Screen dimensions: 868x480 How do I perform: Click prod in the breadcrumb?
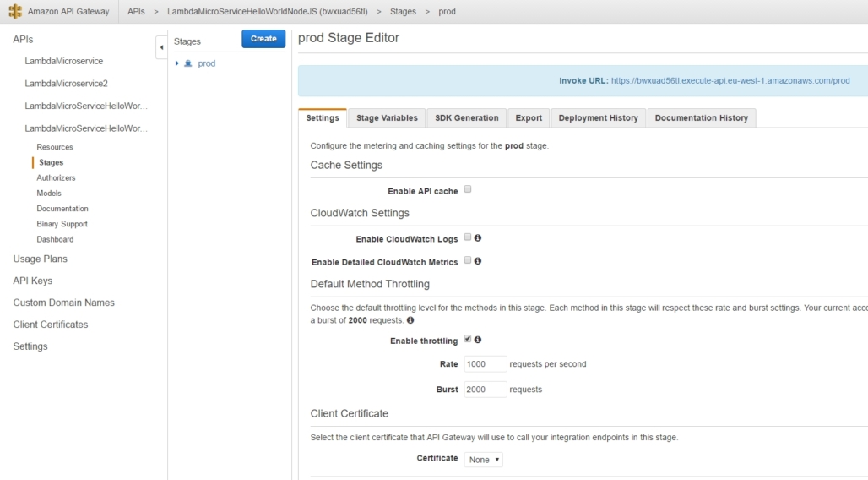tap(447, 11)
